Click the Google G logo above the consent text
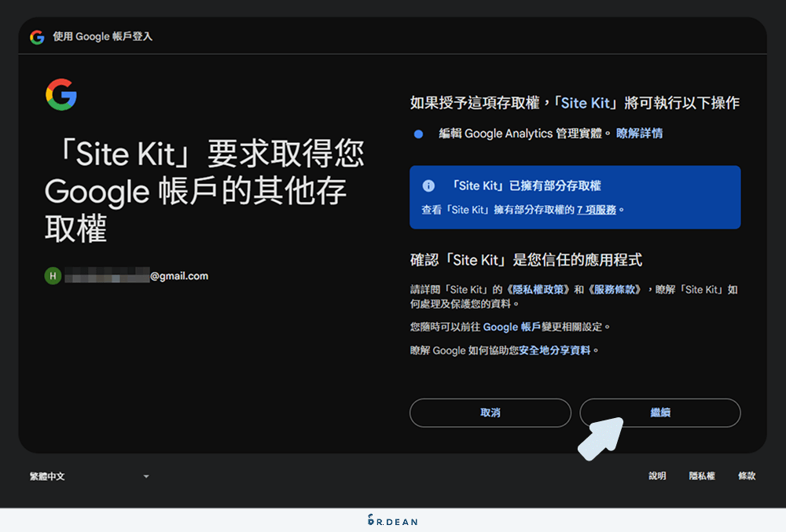Image resolution: width=786 pixels, height=532 pixels. (x=61, y=94)
